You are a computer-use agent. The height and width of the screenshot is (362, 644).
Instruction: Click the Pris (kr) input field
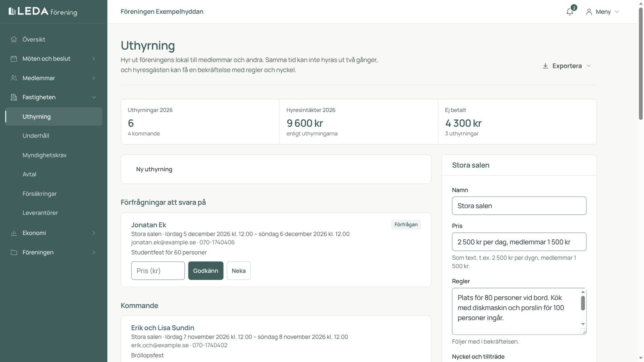[158, 271]
